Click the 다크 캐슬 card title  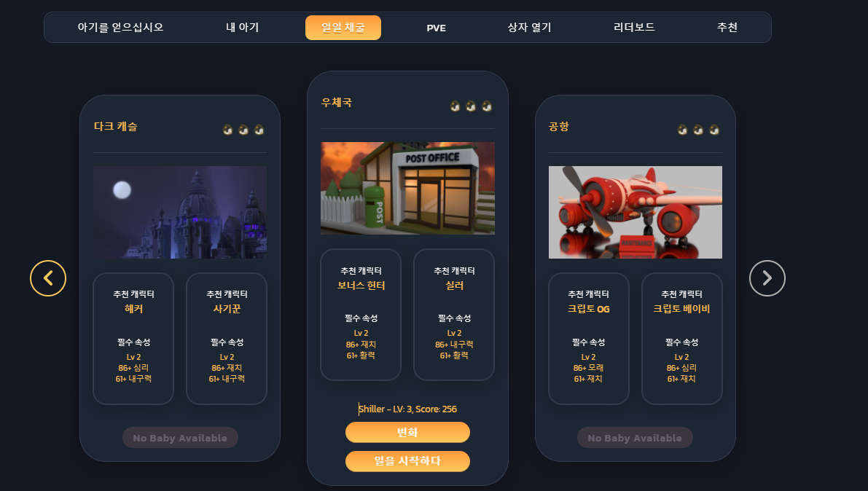(116, 126)
